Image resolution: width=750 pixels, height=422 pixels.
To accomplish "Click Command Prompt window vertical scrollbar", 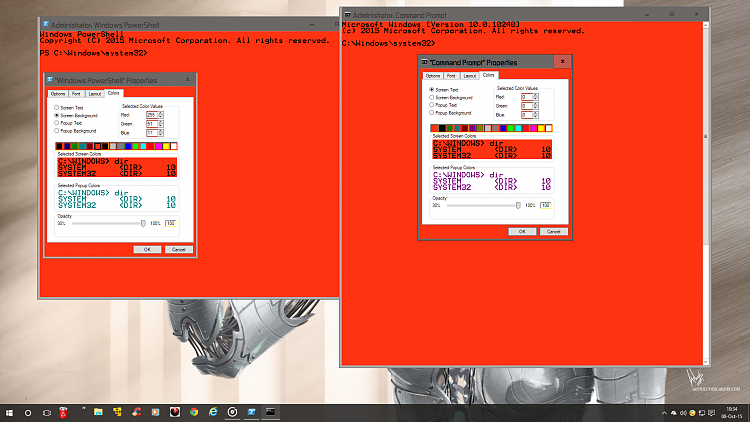I will coord(706,193).
